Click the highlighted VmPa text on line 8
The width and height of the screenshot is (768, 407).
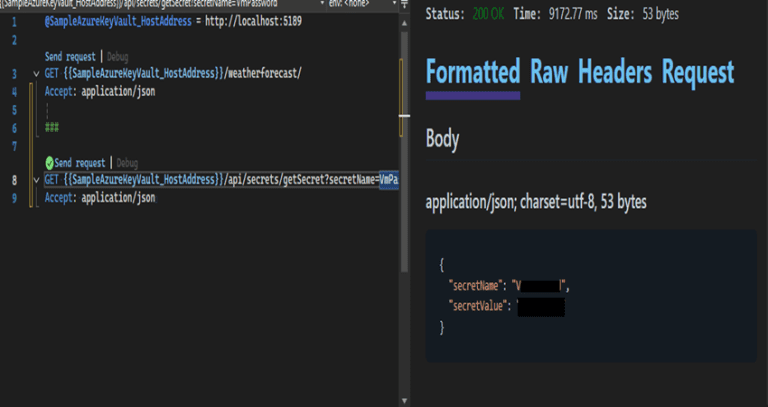pyautogui.click(x=388, y=180)
